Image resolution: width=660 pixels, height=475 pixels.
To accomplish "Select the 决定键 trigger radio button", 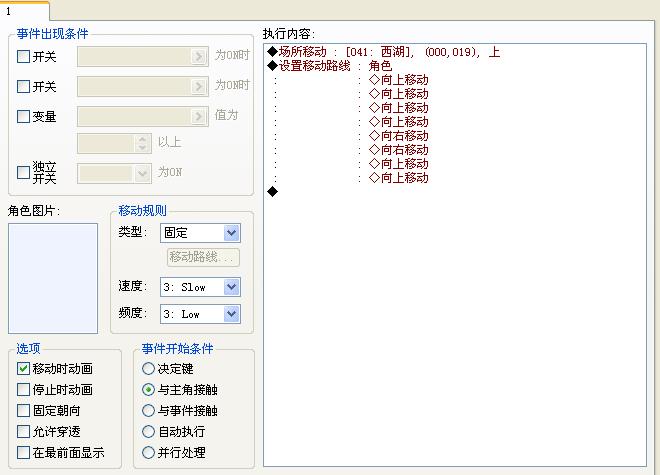I will pyautogui.click(x=148, y=369).
